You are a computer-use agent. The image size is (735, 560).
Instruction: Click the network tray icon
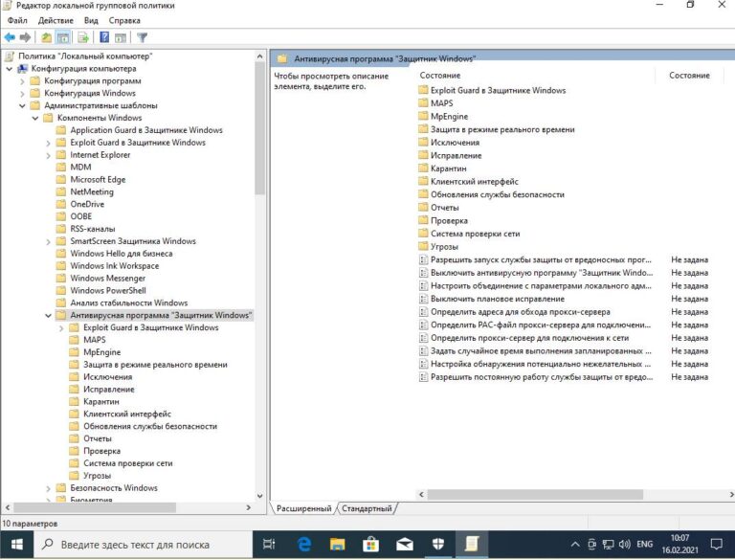(608, 544)
